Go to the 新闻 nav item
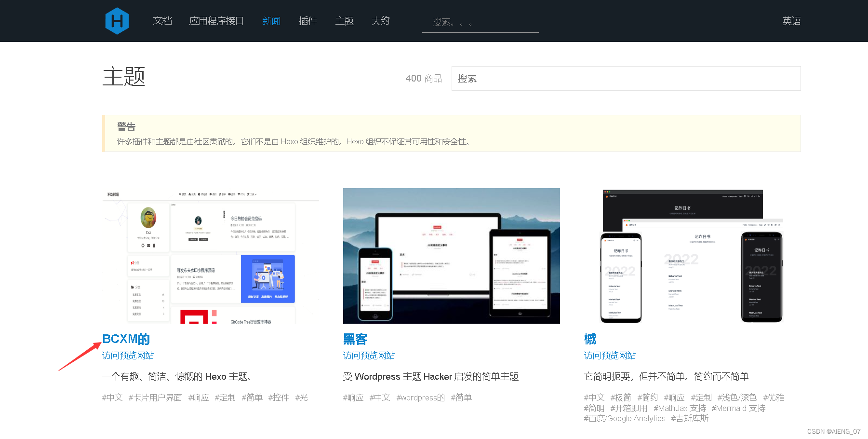The height and width of the screenshot is (439, 868). pos(271,21)
